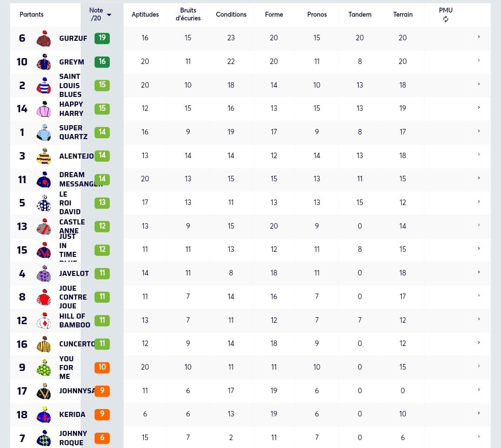Expand Greym row details chevron

coord(479,60)
